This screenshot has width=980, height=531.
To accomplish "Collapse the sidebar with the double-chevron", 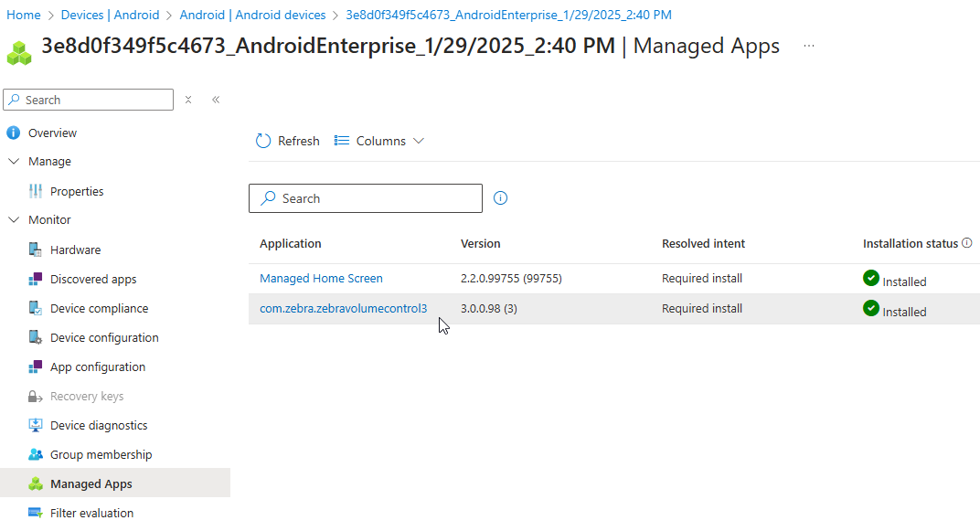I will 216,100.
